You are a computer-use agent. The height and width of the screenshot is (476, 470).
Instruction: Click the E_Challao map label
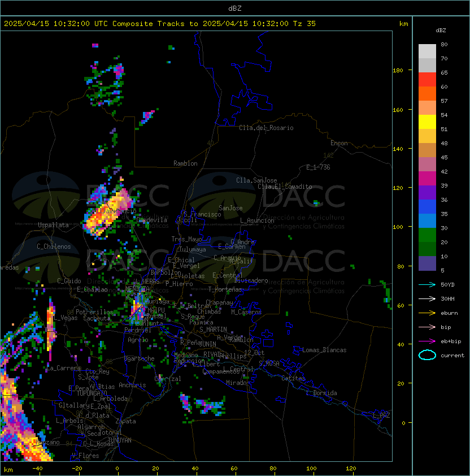pyautogui.click(x=92, y=289)
